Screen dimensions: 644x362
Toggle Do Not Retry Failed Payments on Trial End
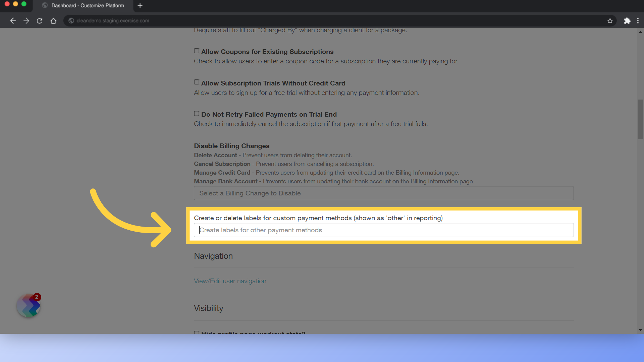tap(196, 114)
